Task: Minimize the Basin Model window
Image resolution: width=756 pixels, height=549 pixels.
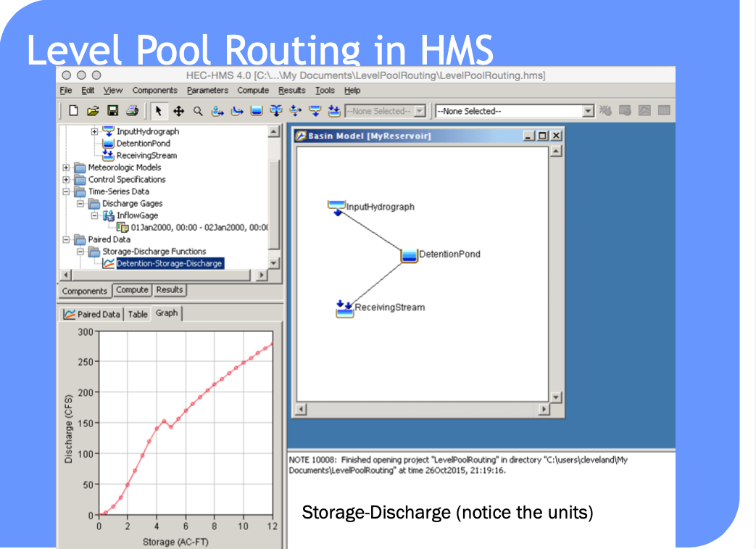Action: pos(529,136)
